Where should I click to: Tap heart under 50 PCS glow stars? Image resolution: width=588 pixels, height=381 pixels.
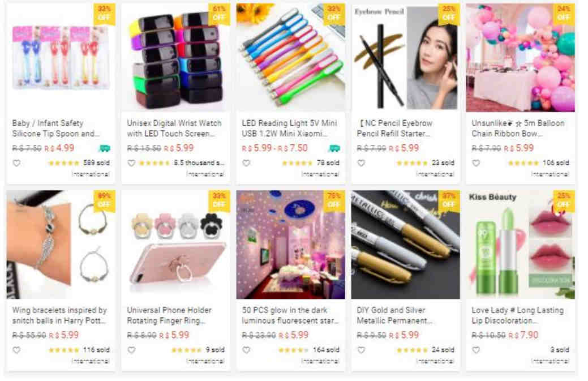[x=246, y=350]
